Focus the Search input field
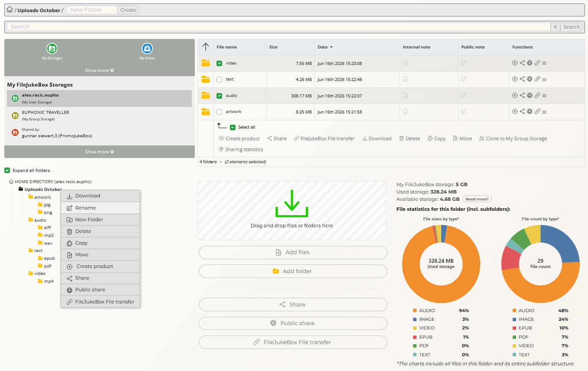Viewport: 588px width, 371px height. [278, 27]
